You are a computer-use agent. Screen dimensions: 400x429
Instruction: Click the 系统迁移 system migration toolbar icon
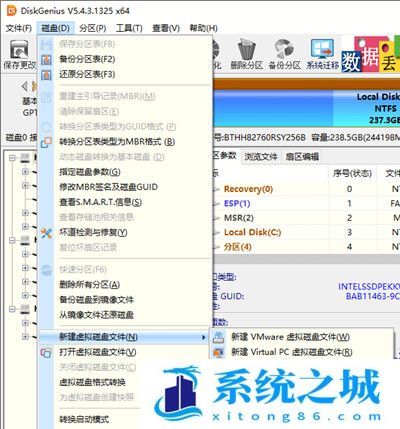coord(322,49)
